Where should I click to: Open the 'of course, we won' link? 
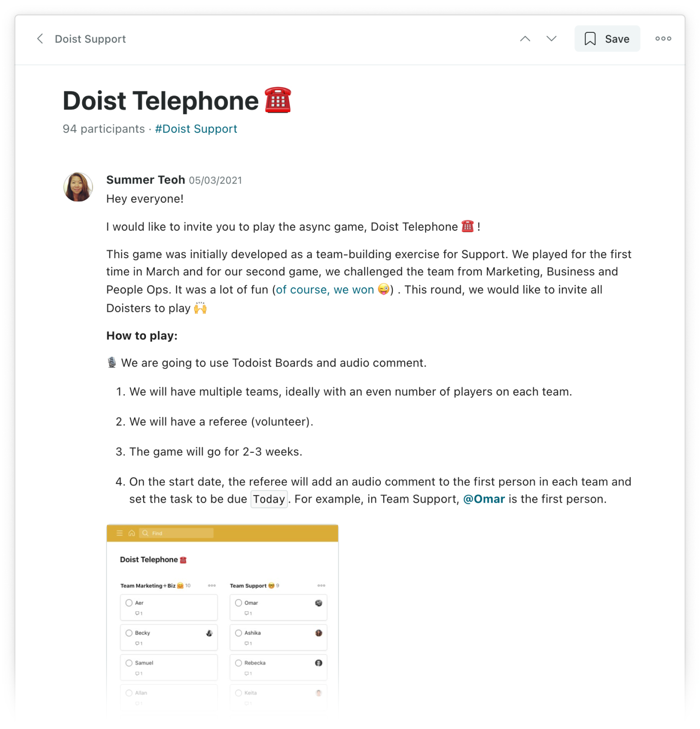click(325, 290)
